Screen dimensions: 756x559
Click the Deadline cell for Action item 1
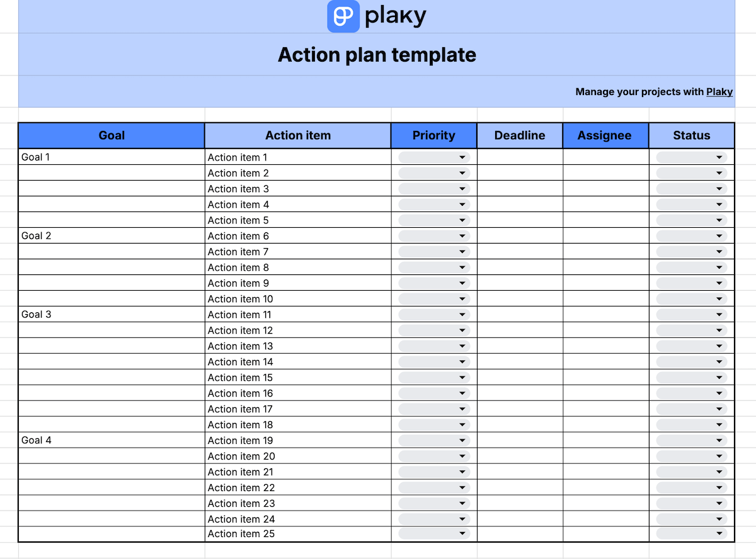[x=520, y=157]
